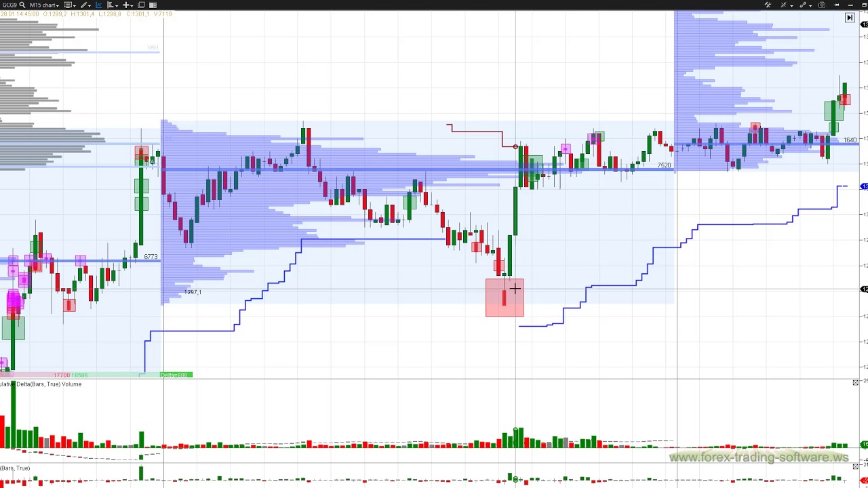Expand the chart-type dropdown arrow
This screenshot has height=488, width=868.
point(75,5)
